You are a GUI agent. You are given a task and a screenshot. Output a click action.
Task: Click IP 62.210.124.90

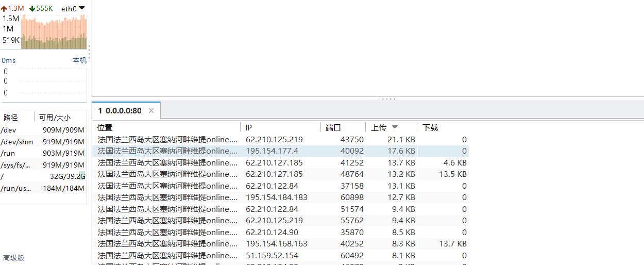(272, 232)
